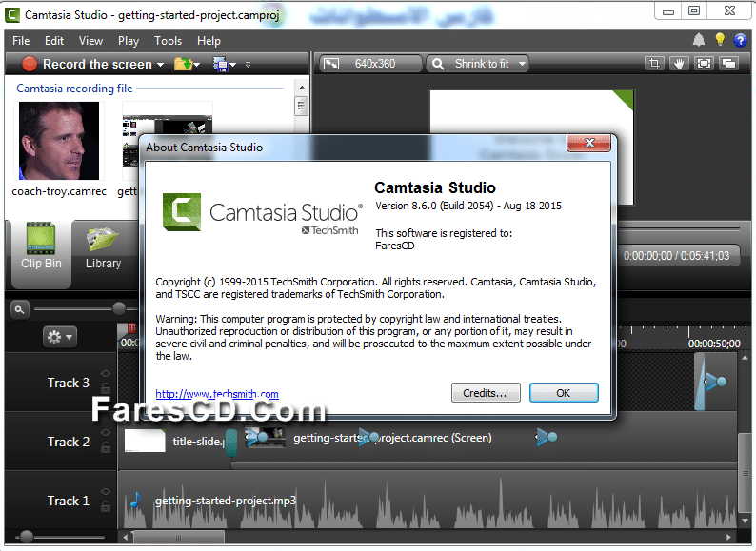Click the timeline playhead marker
756x551 pixels.
pos(130,329)
